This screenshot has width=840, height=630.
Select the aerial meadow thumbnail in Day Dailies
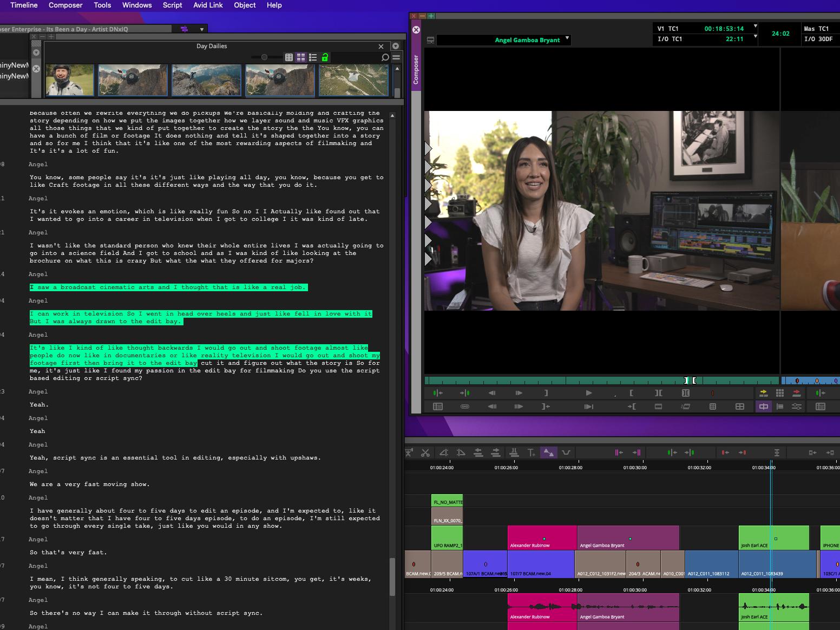click(354, 80)
